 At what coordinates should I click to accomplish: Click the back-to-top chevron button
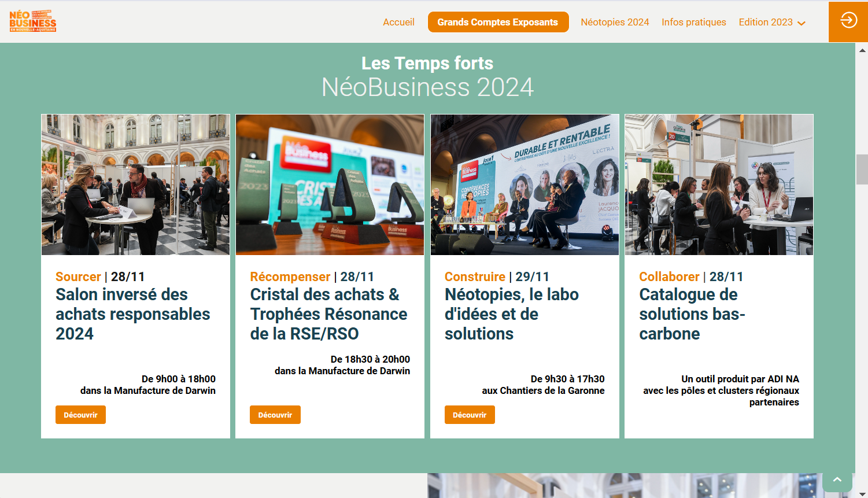pyautogui.click(x=837, y=480)
